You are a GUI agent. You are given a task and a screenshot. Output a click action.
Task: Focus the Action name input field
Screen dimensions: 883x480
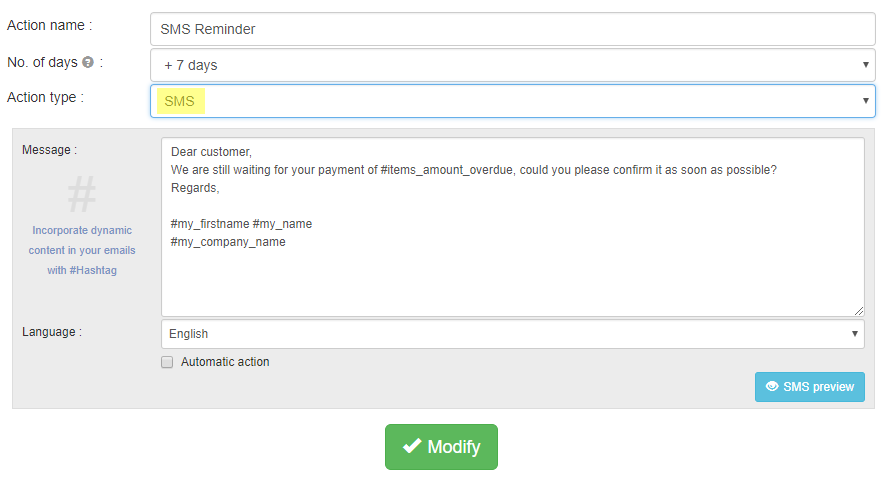(512, 29)
